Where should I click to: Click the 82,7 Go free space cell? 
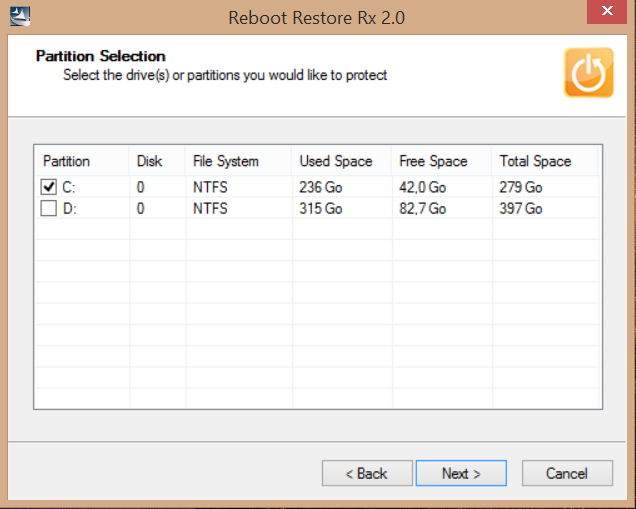click(423, 208)
